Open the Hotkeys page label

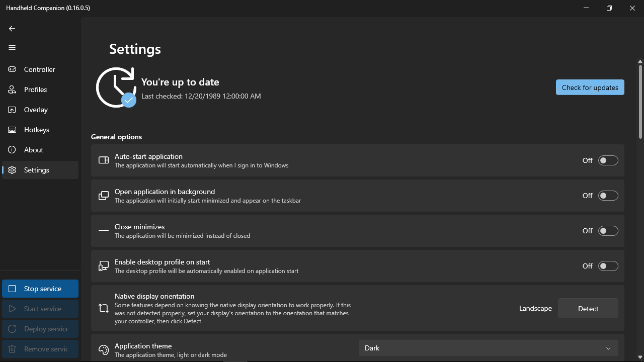point(37,130)
